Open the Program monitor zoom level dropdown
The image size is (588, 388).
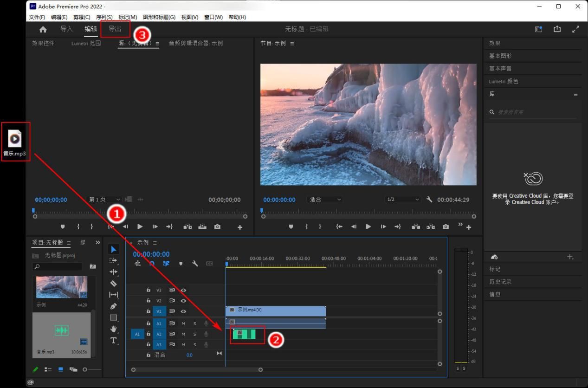tap(325, 200)
